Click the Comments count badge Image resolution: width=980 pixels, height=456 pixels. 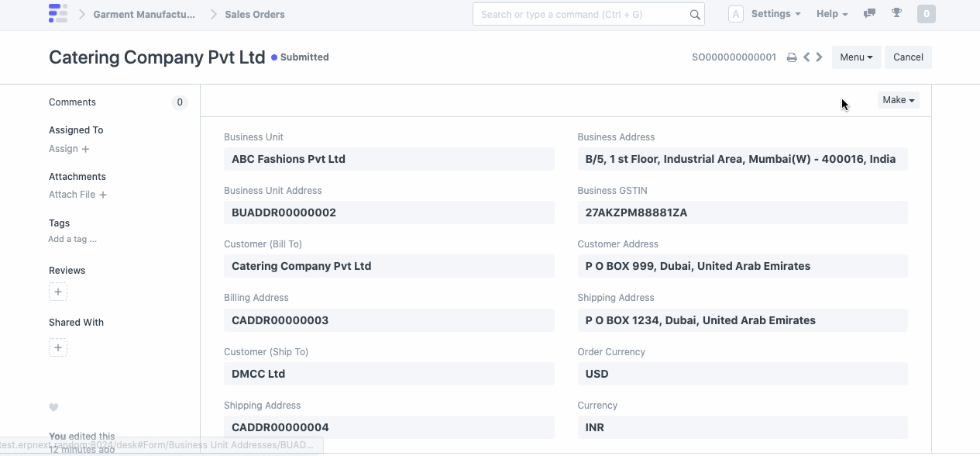[x=180, y=102]
